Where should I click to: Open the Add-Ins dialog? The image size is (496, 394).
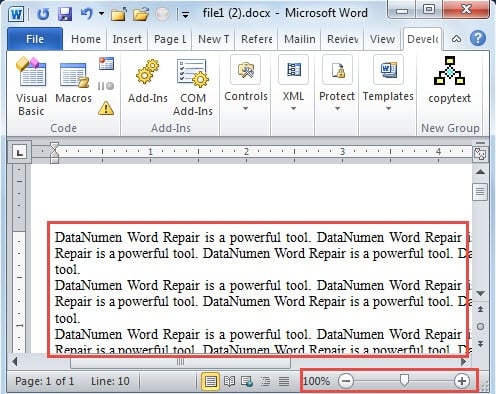tap(148, 82)
